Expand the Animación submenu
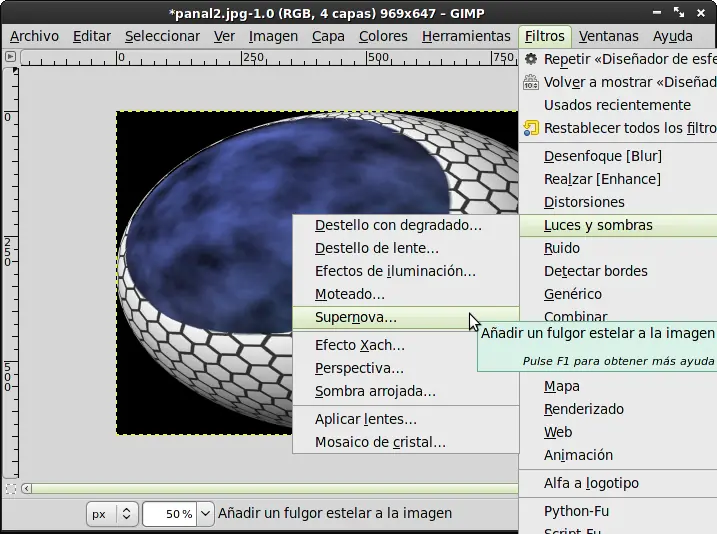717x534 pixels. point(618,455)
